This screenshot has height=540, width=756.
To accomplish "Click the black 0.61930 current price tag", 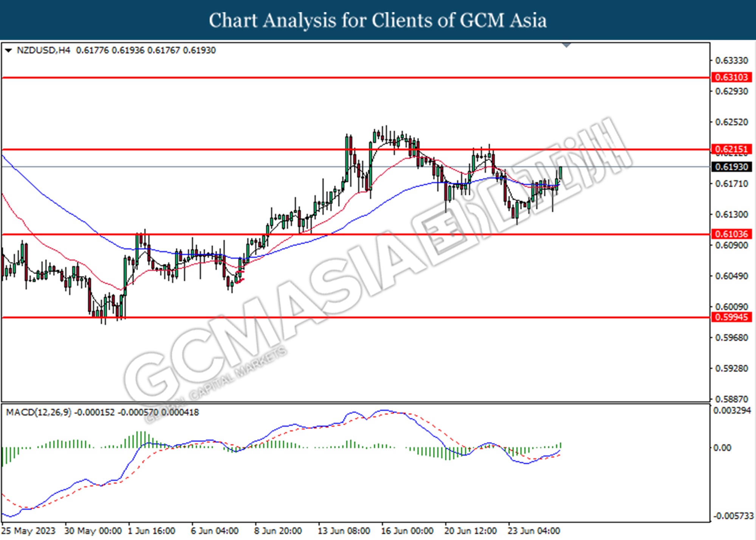I will pyautogui.click(x=731, y=167).
